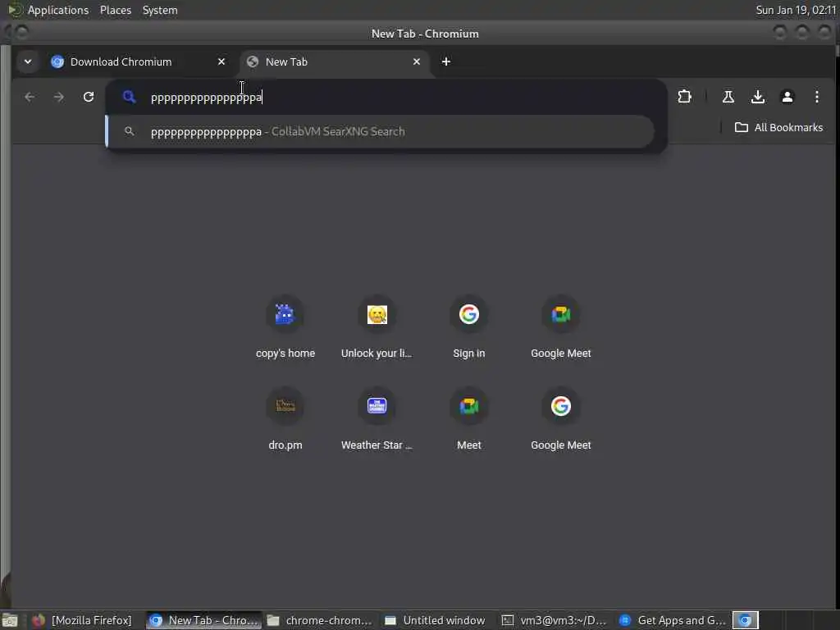Open the Google Meet shortcut beside Sign in
Screen dimensions: 840x630
click(x=561, y=327)
